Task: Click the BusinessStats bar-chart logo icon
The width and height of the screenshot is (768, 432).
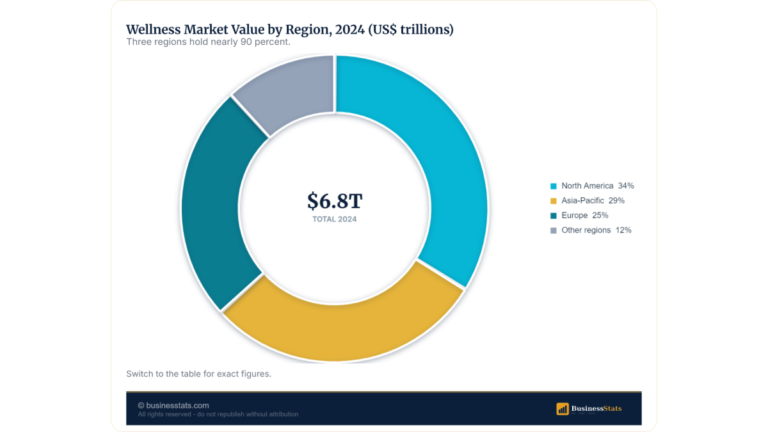Action: click(562, 408)
